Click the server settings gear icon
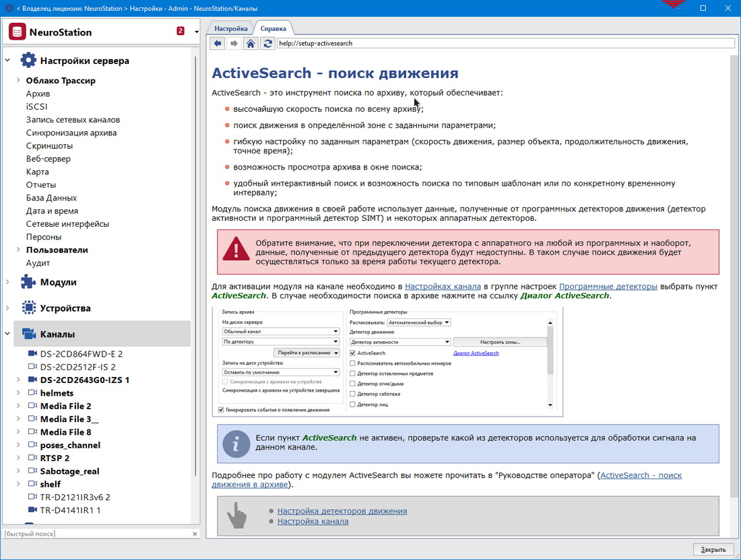Image resolution: width=741 pixels, height=560 pixels. [28, 61]
